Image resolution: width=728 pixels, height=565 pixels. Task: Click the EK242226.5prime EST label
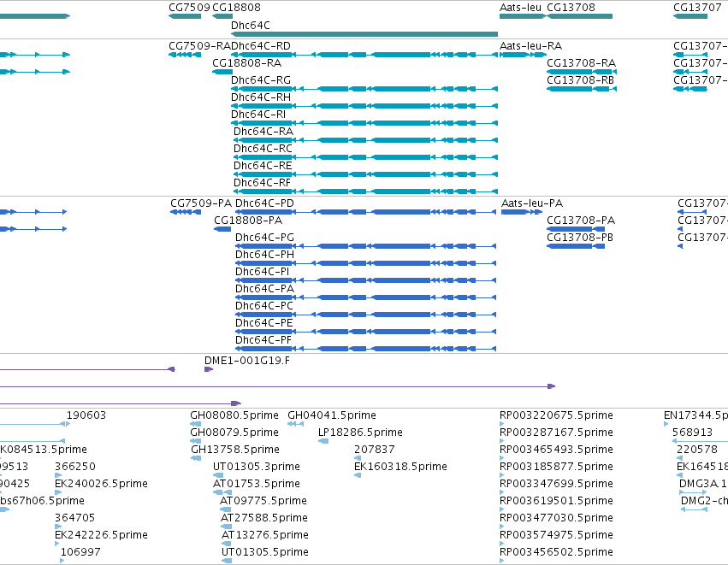(x=101, y=535)
